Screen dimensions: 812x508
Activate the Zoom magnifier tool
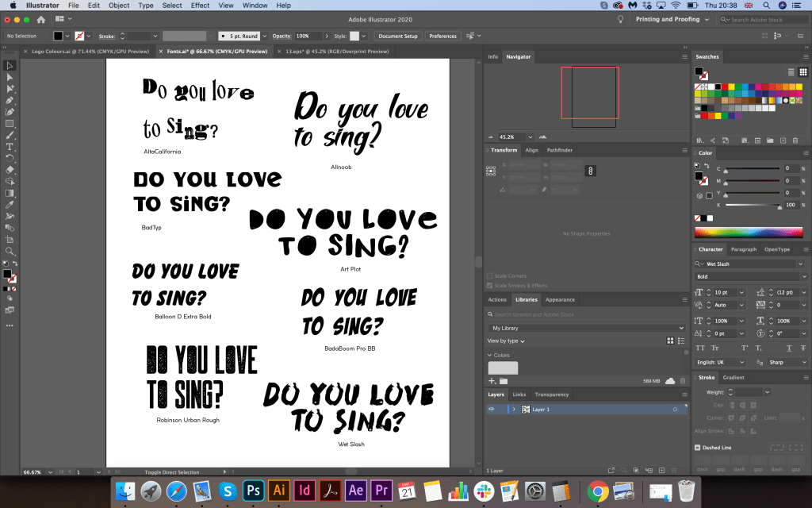click(10, 251)
